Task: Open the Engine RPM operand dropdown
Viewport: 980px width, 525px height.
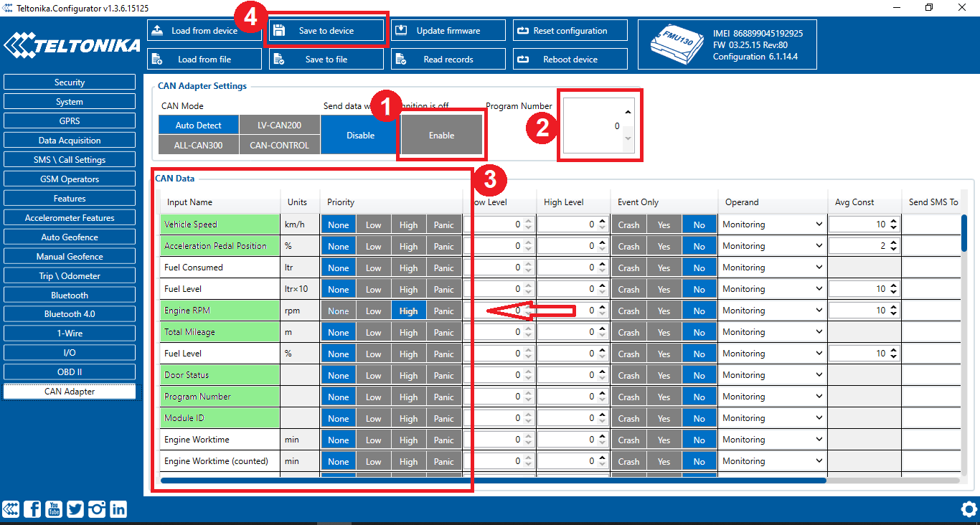Action: pyautogui.click(x=773, y=311)
